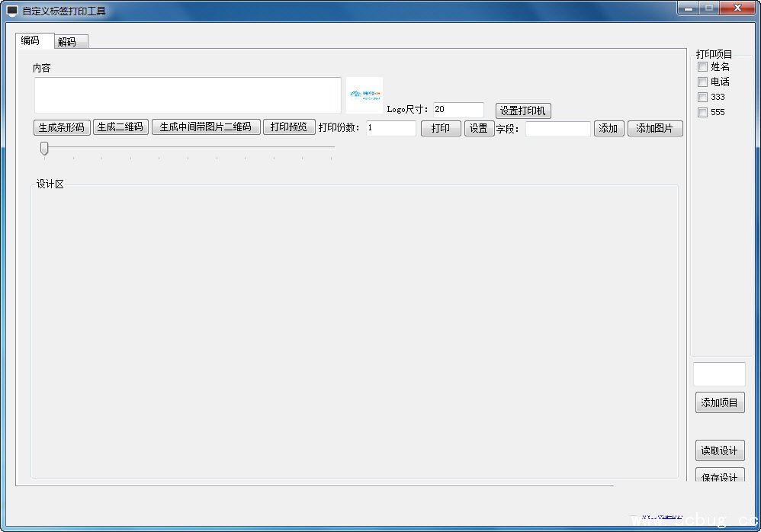Focus the 内容 content text box

tap(188, 95)
